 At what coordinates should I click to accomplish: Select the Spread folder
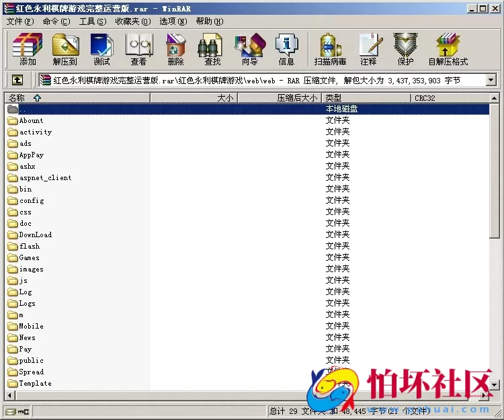pyautogui.click(x=26, y=372)
